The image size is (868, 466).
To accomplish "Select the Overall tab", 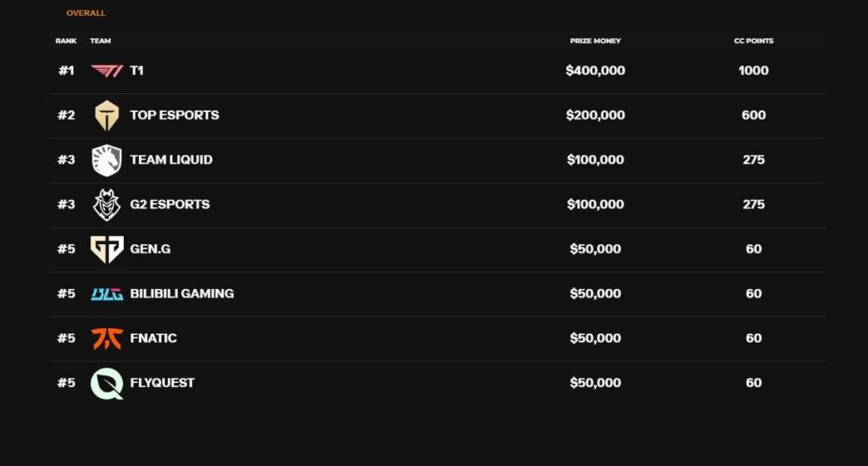I will (x=86, y=14).
